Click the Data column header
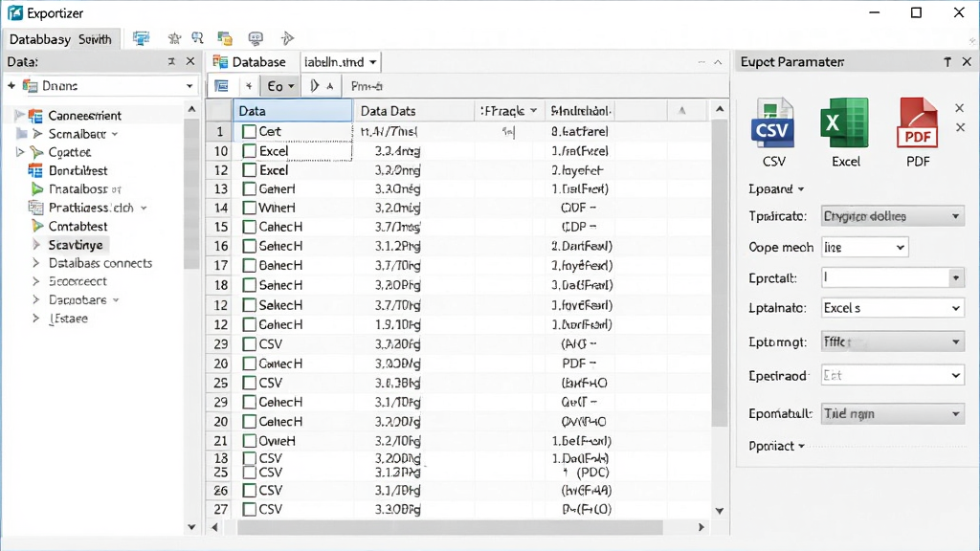The image size is (980, 551). pos(293,111)
